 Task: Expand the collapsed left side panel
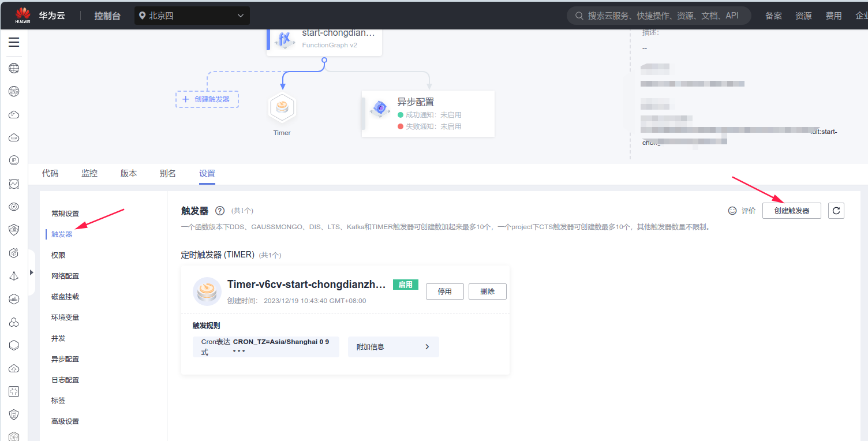pyautogui.click(x=32, y=272)
